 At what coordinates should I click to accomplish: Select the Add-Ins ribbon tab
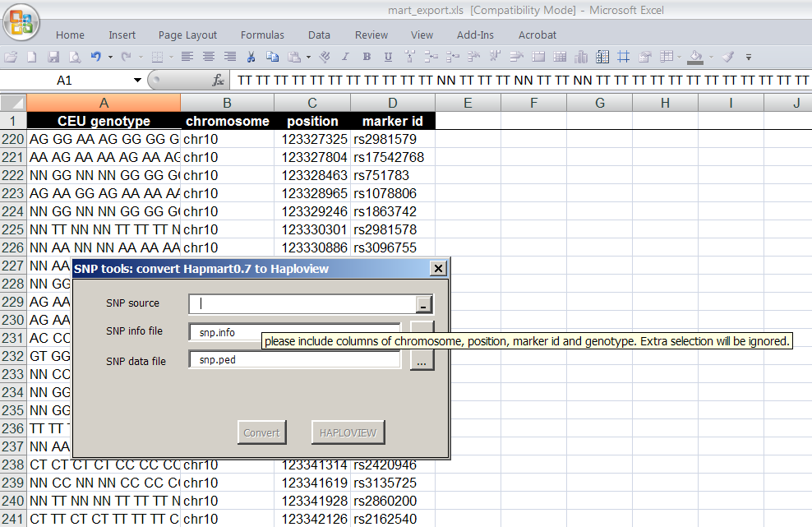475,35
